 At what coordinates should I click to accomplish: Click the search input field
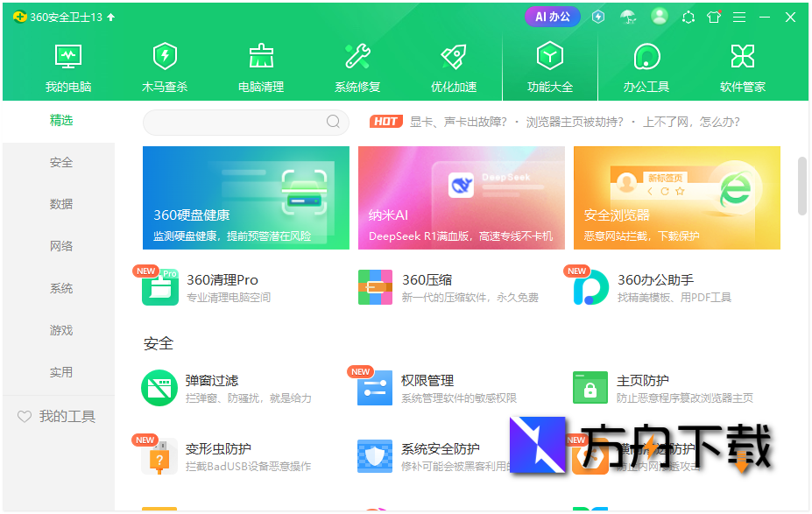click(x=245, y=122)
